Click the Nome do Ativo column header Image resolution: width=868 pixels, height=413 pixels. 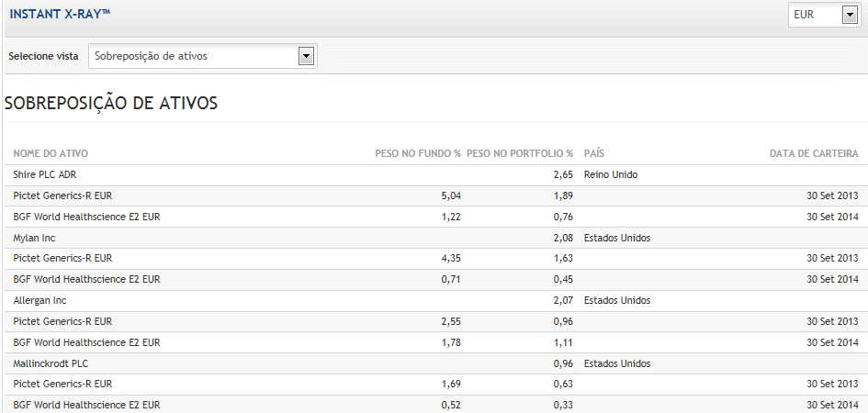51,153
